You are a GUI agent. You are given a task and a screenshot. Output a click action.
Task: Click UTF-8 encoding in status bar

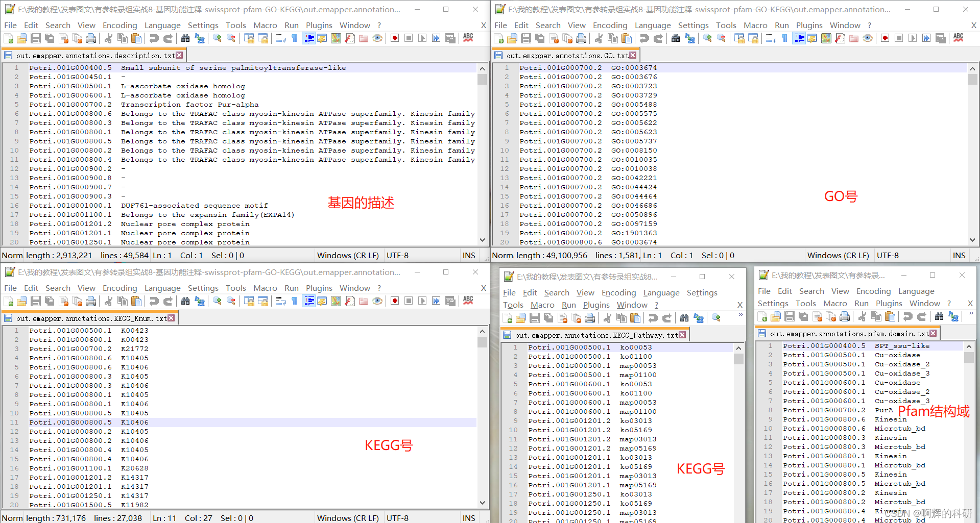tap(398, 255)
